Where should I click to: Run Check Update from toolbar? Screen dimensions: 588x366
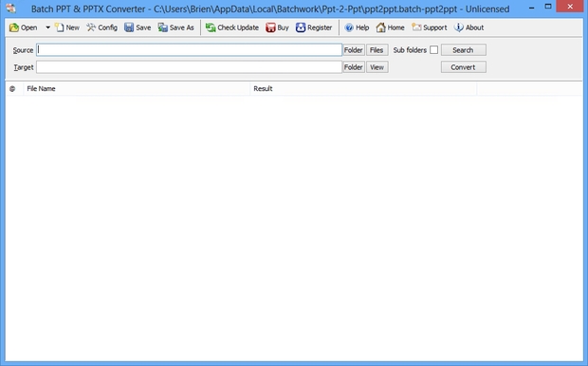coord(232,27)
